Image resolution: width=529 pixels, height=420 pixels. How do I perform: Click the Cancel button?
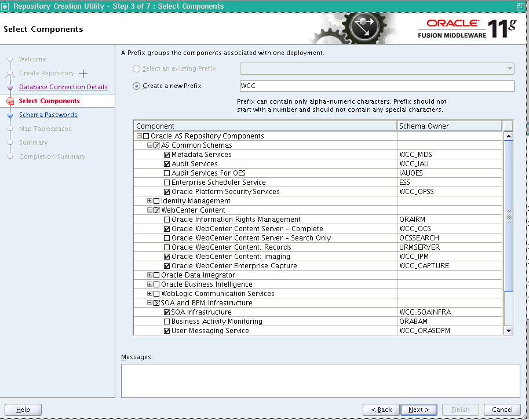pos(502,410)
